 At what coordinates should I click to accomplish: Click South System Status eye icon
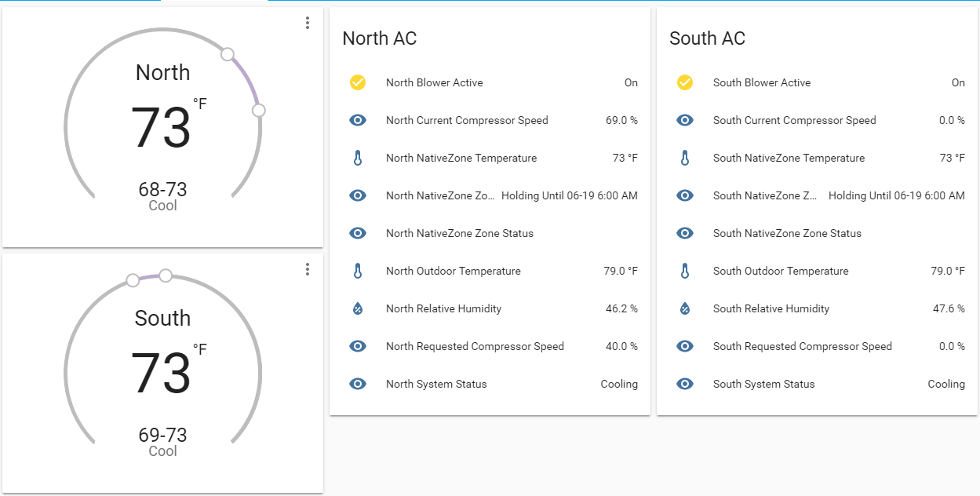pyautogui.click(x=685, y=384)
